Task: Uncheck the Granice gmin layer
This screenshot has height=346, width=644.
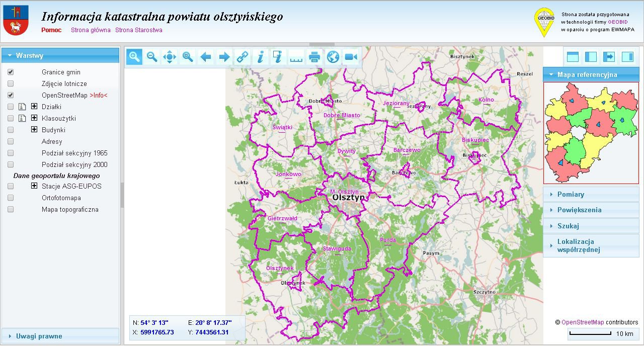Action: pos(11,72)
